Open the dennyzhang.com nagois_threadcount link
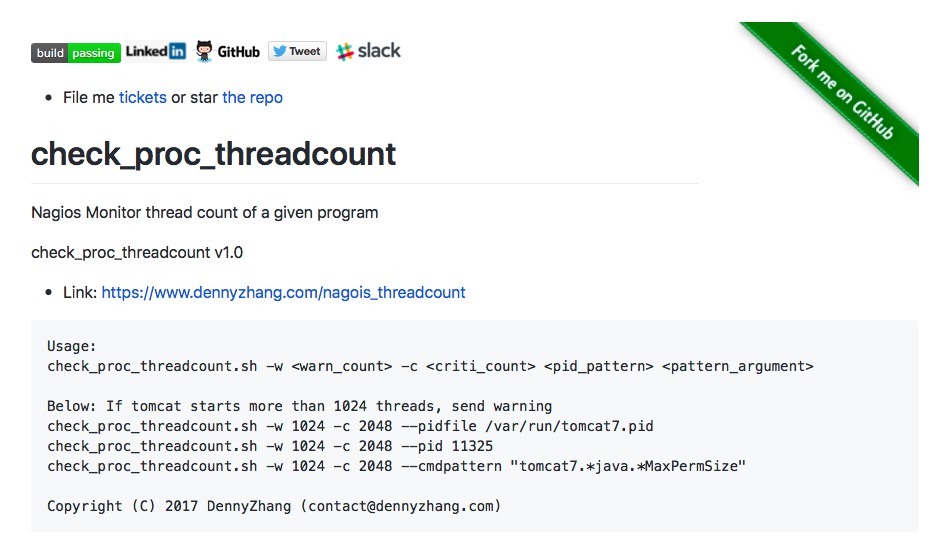This screenshot has width=951, height=549. pos(283,292)
